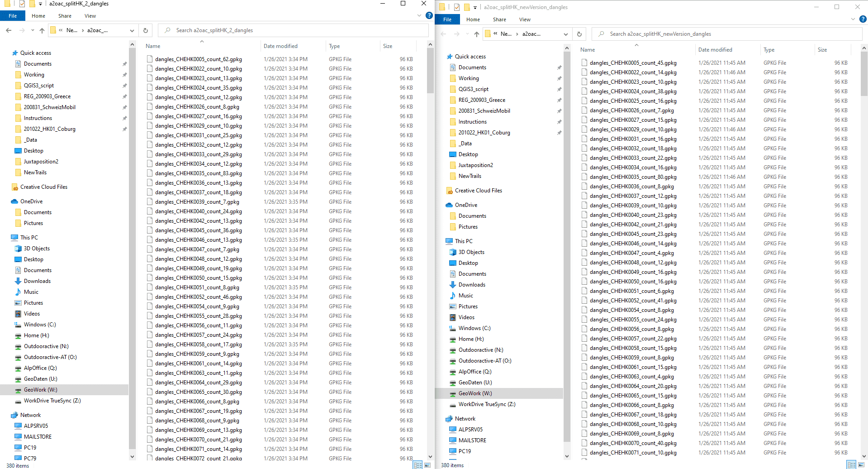Viewport: 868px width, 469px height.
Task: Open 201022_HK01_Coburg folder in the right window
Action: [484, 133]
